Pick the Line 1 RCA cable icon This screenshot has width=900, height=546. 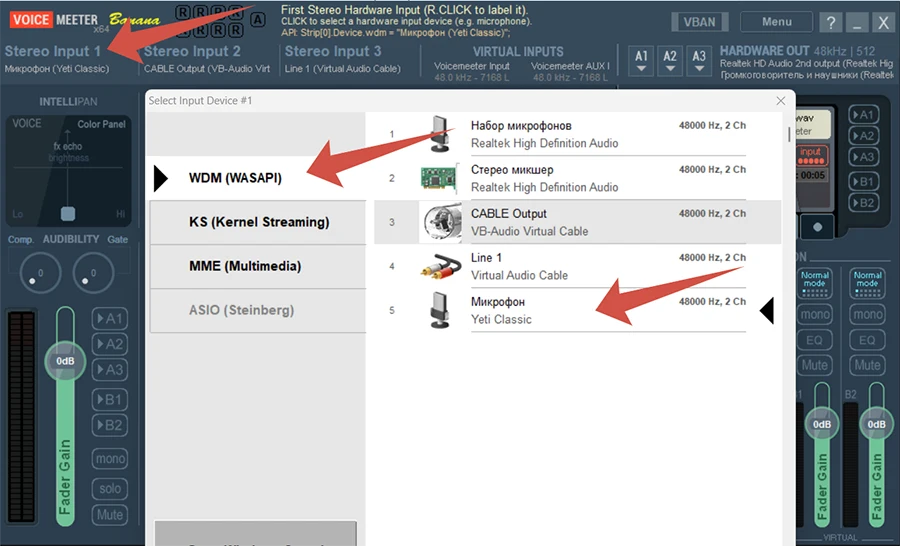coord(439,266)
